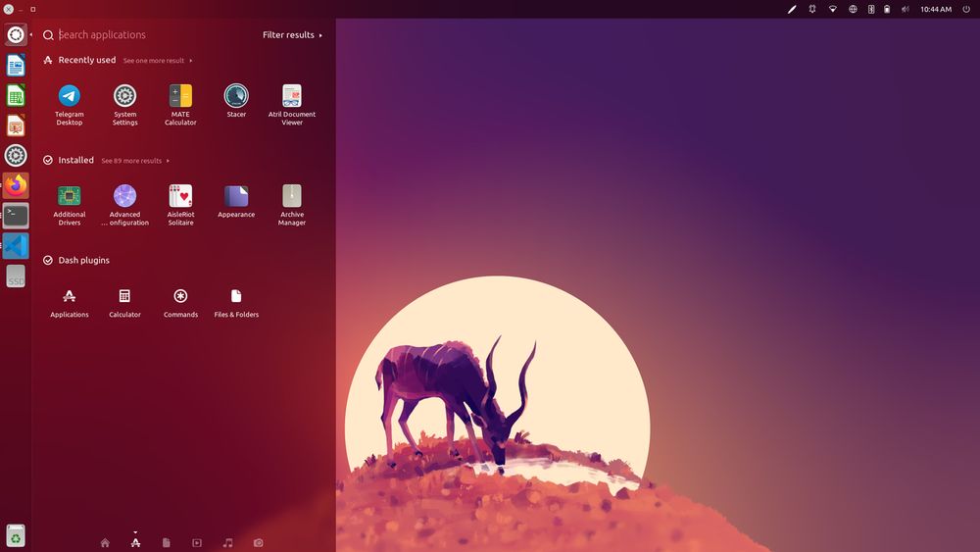Viewport: 980px width, 552px height.
Task: Open the 10:44 AM clock menu
Action: [x=936, y=9]
